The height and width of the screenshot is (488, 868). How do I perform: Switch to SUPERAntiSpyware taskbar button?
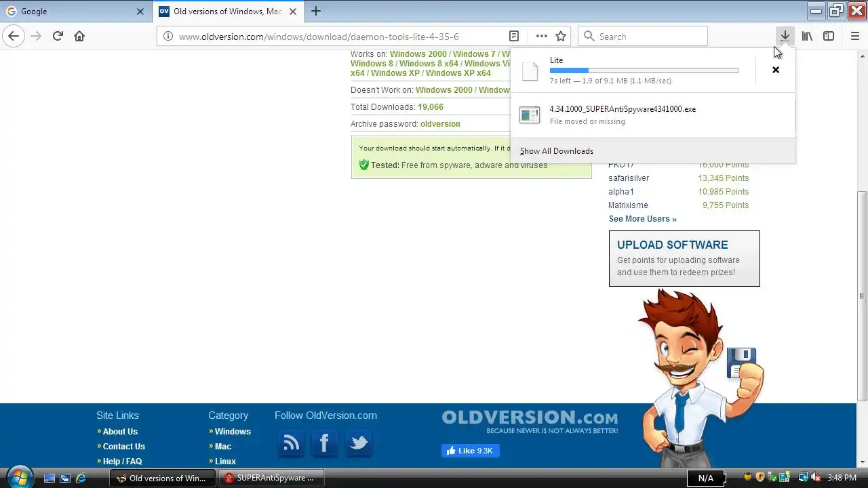(x=271, y=478)
